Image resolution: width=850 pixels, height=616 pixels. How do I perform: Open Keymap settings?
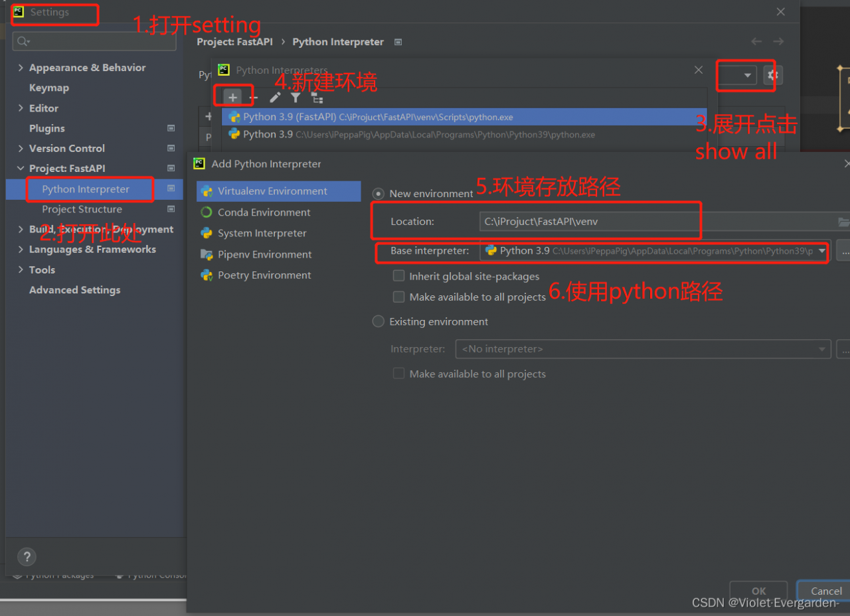(x=49, y=88)
